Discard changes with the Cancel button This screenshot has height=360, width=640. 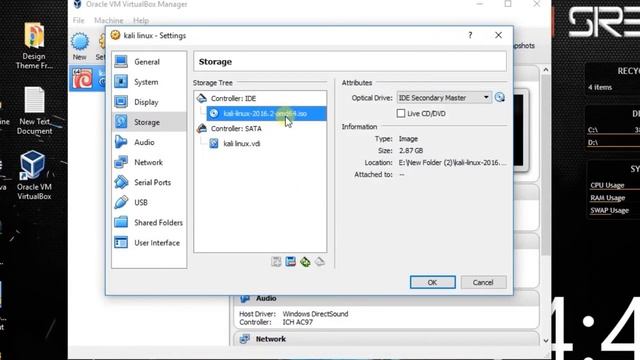(x=483, y=282)
